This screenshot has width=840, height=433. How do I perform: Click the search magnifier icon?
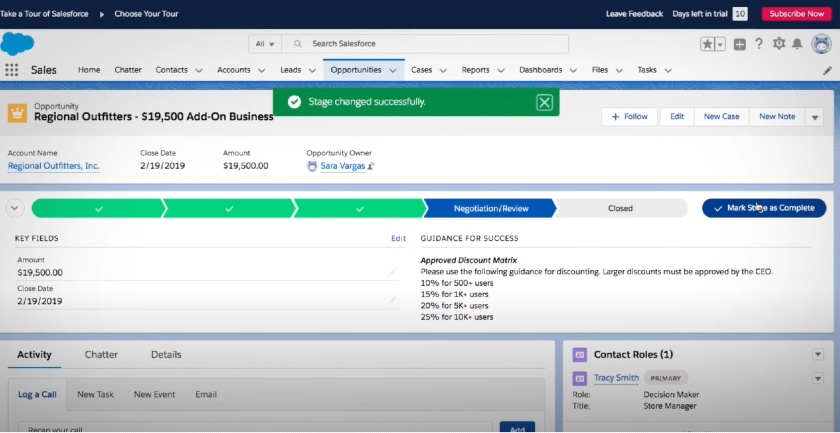point(298,44)
